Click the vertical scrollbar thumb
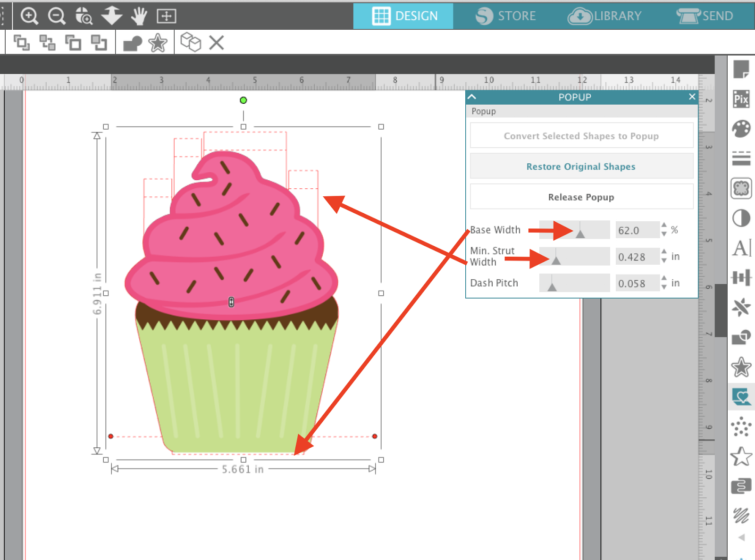The width and height of the screenshot is (755, 560). (721, 310)
